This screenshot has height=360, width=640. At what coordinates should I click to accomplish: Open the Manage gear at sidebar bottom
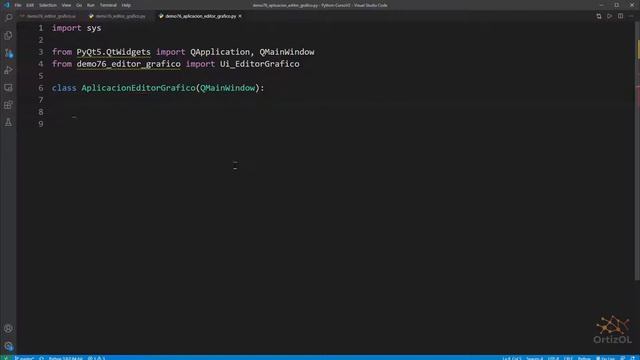(x=8, y=346)
